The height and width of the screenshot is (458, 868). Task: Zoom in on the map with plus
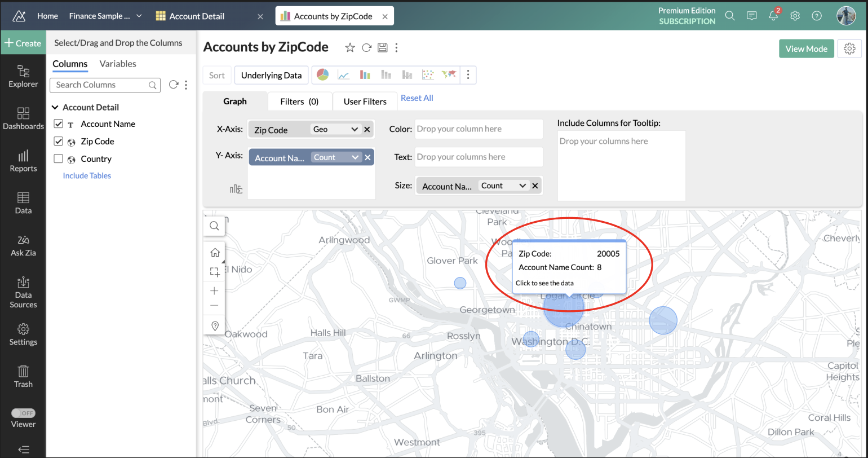click(214, 291)
